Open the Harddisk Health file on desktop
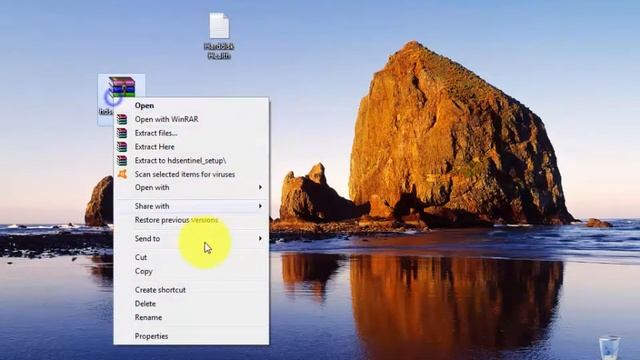640x360 pixels. (x=219, y=36)
